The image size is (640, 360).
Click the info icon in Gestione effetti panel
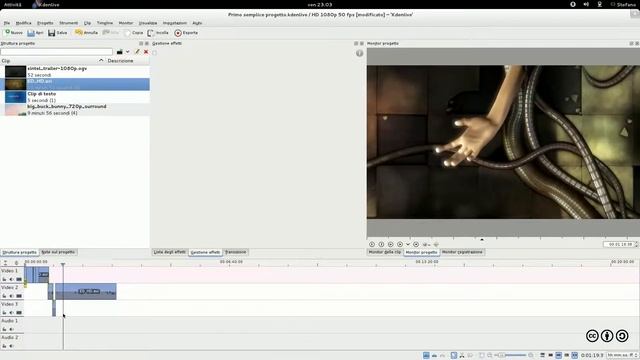tap(359, 53)
